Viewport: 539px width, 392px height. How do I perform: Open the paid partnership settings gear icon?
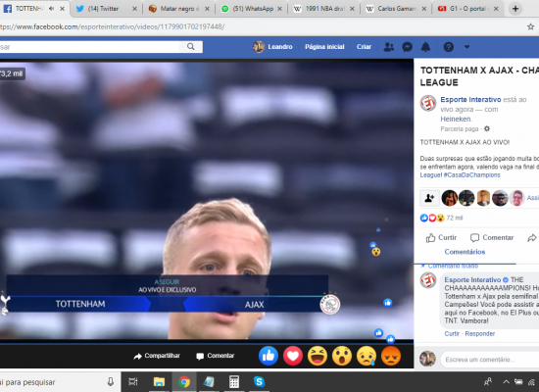point(487,129)
